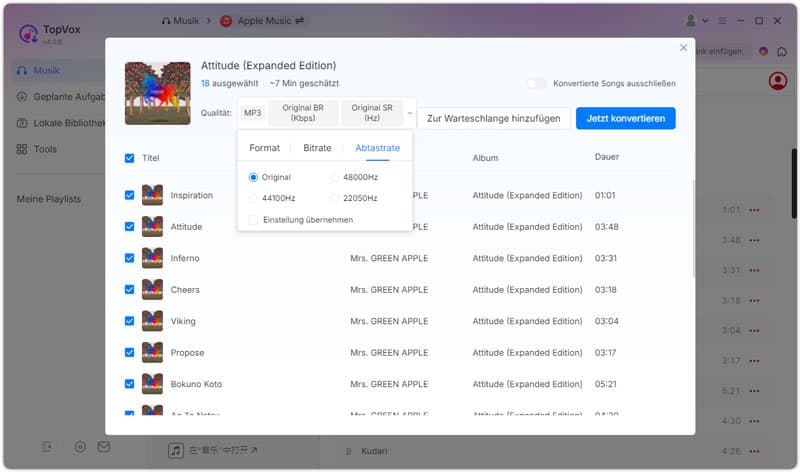This screenshot has width=800, height=472.
Task: Uncheck the Inferno song checkbox
Action: pyautogui.click(x=129, y=258)
